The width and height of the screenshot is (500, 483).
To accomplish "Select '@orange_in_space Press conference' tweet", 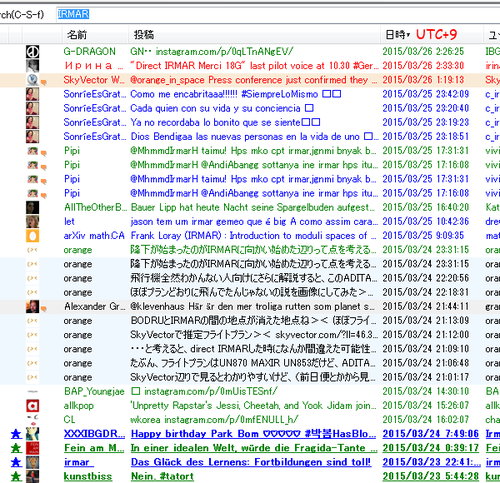I will 254,80.
